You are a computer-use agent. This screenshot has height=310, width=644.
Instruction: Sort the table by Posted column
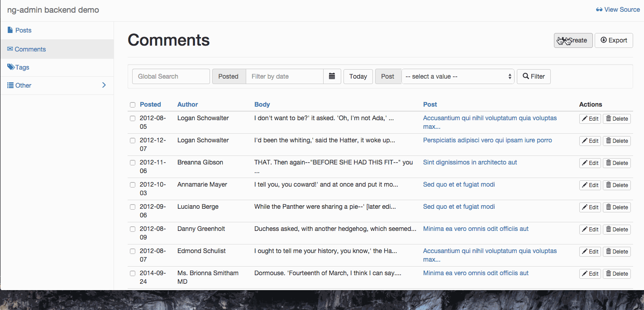coord(150,104)
